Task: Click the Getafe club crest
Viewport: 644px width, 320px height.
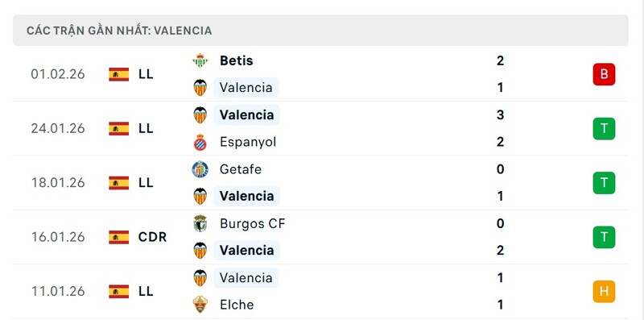Action: pos(200,169)
